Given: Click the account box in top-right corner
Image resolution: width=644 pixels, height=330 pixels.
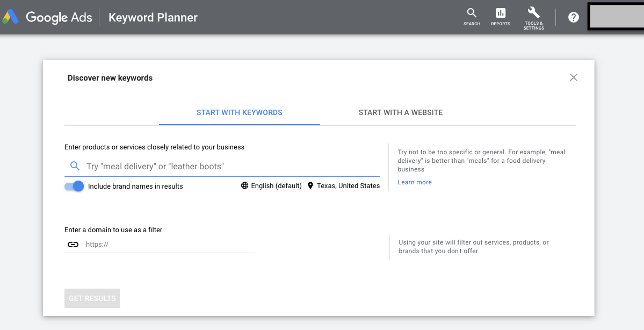Looking at the screenshot, I should point(615,16).
